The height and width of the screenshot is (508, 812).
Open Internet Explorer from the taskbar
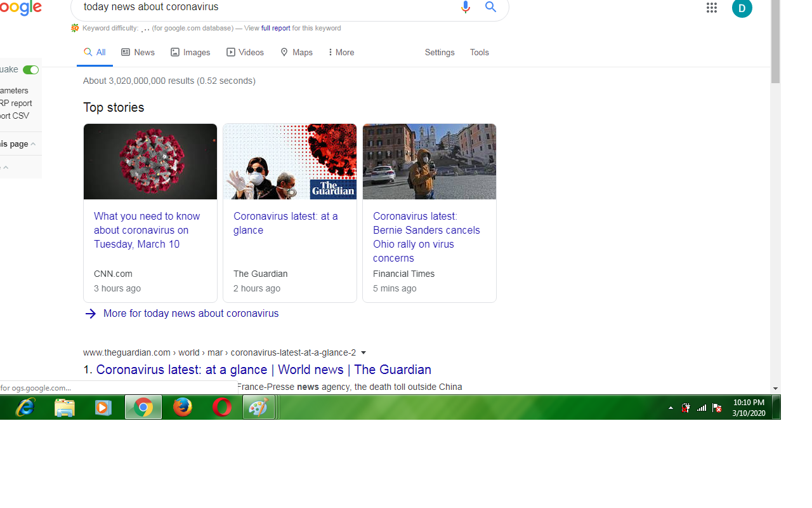pos(25,408)
